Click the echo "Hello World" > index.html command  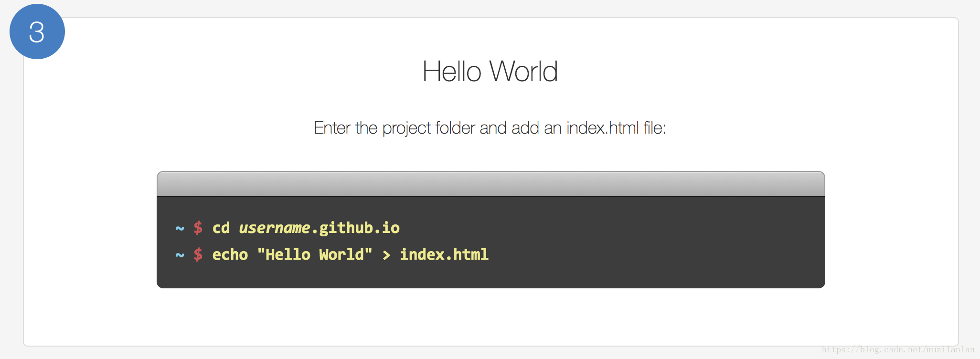pyautogui.click(x=350, y=254)
